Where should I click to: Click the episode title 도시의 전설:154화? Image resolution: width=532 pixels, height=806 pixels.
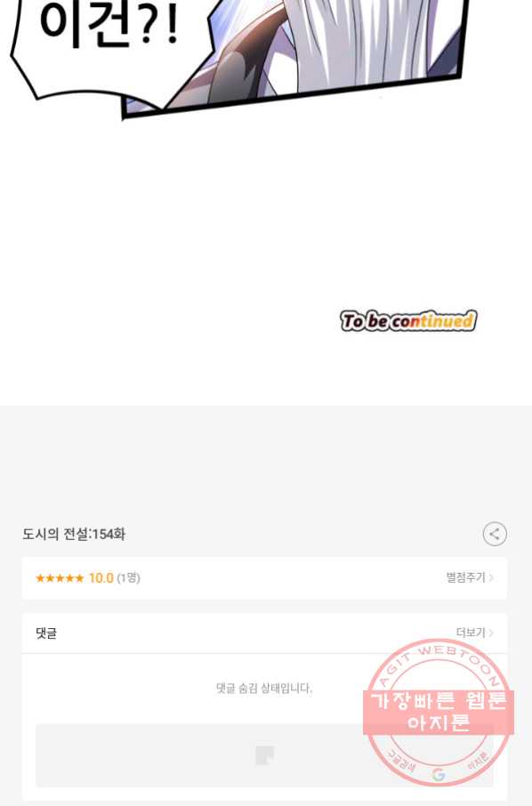click(74, 534)
